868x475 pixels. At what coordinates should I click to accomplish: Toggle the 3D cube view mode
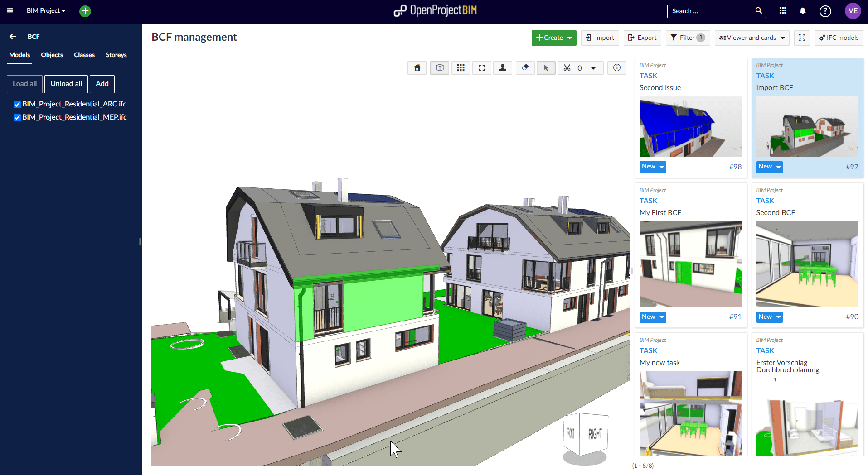[439, 68]
